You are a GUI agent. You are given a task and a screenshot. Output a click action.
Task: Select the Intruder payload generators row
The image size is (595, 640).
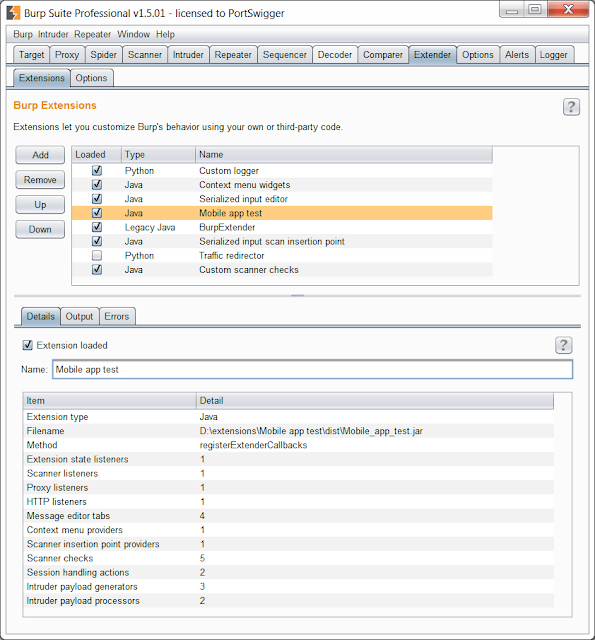pos(289,587)
